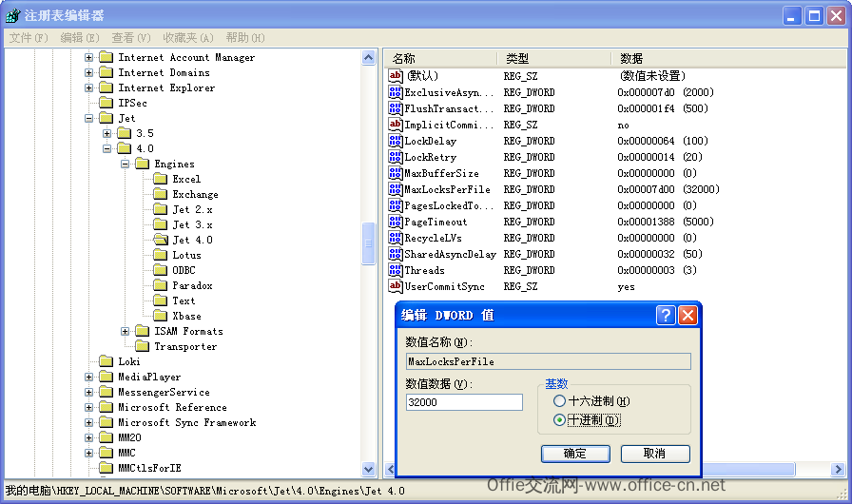Select the 十进制 decimal radio button
Viewport: 852px width, 504px height.
(559, 419)
